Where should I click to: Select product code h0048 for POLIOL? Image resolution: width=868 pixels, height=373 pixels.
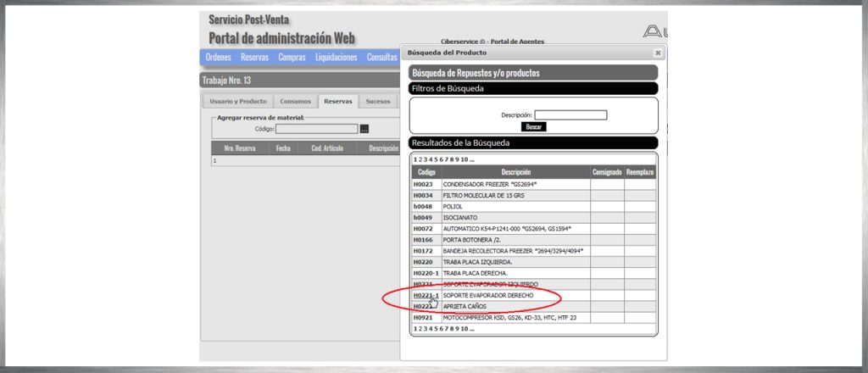(423, 206)
